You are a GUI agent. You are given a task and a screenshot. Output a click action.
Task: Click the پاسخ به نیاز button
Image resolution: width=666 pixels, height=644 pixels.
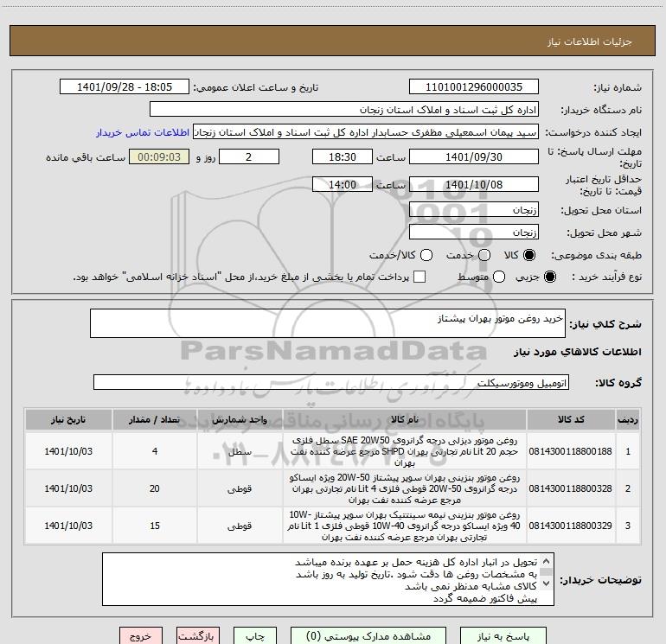click(x=503, y=636)
